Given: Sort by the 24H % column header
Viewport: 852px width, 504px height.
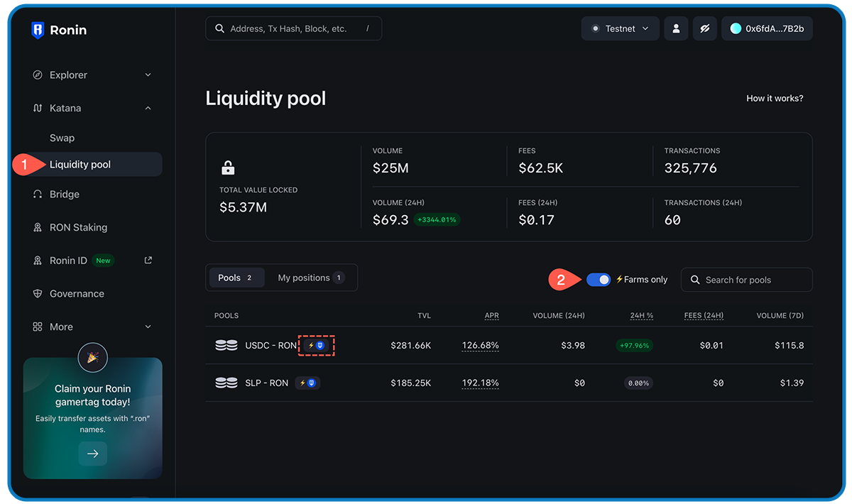Looking at the screenshot, I should pyautogui.click(x=641, y=315).
